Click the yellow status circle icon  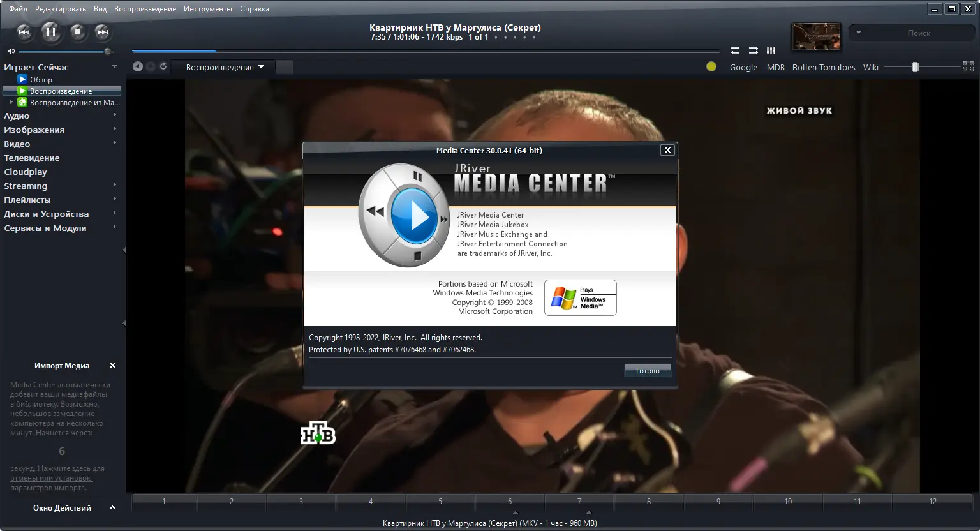(711, 66)
